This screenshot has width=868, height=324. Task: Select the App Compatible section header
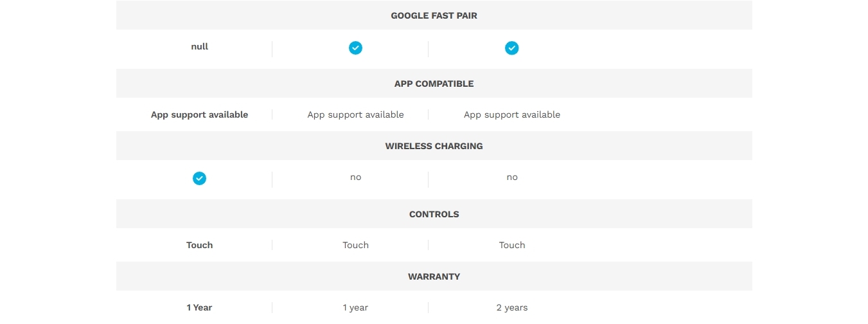(434, 84)
